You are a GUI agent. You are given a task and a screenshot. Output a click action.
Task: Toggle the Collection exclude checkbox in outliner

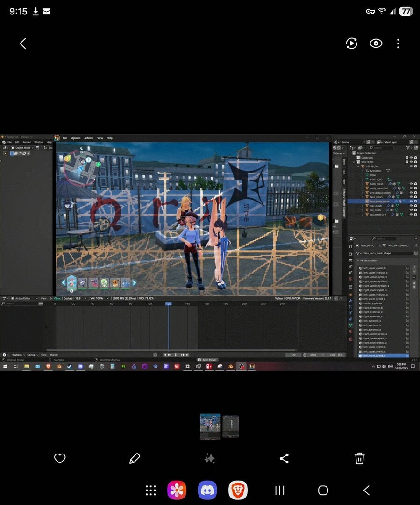(407, 158)
